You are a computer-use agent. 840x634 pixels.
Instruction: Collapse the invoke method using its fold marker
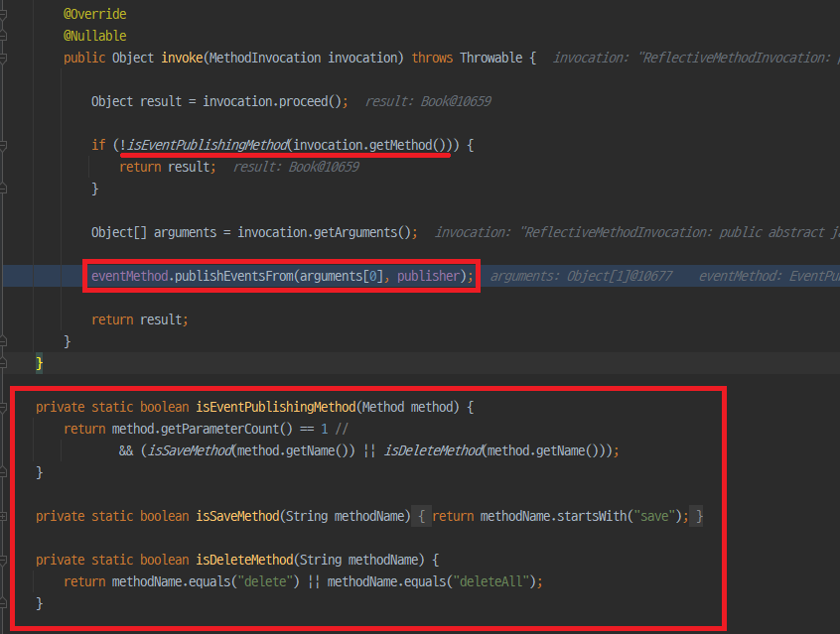[3, 58]
